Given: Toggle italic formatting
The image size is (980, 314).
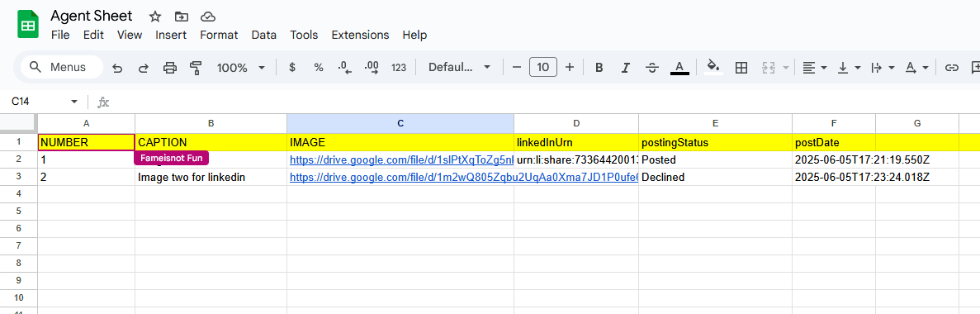Looking at the screenshot, I should coord(626,68).
